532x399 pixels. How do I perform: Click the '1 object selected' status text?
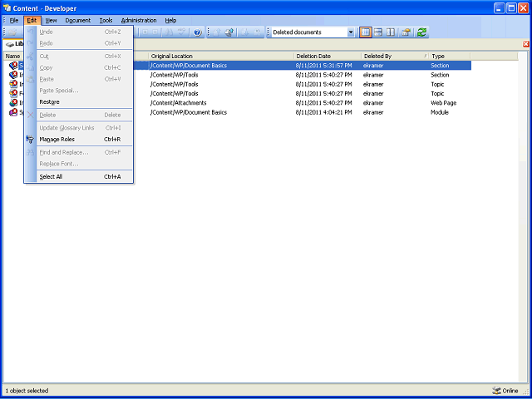click(27, 391)
